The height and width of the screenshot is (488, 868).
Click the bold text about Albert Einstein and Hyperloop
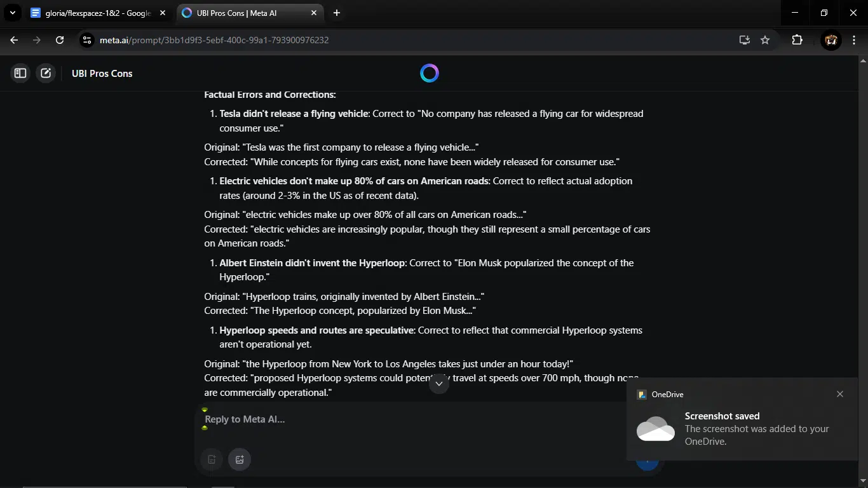pyautogui.click(x=313, y=263)
